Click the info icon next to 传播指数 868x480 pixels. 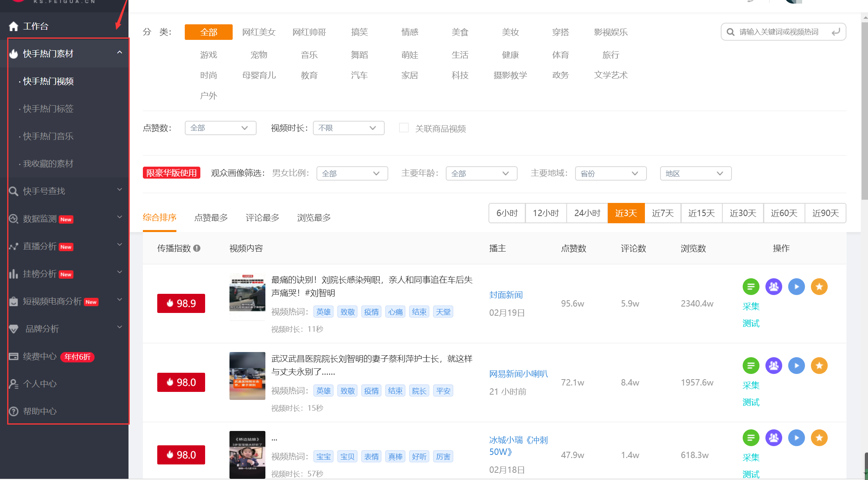click(197, 248)
